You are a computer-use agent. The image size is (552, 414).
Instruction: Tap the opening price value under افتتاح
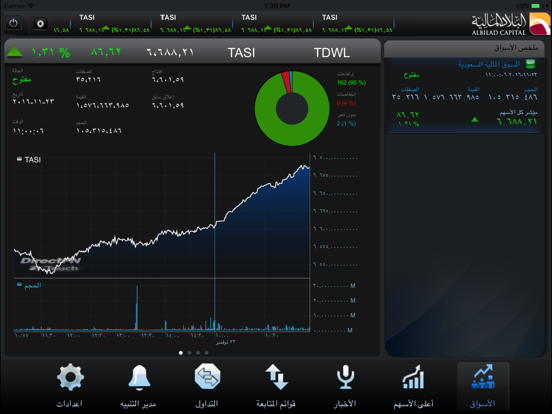[x=168, y=80]
